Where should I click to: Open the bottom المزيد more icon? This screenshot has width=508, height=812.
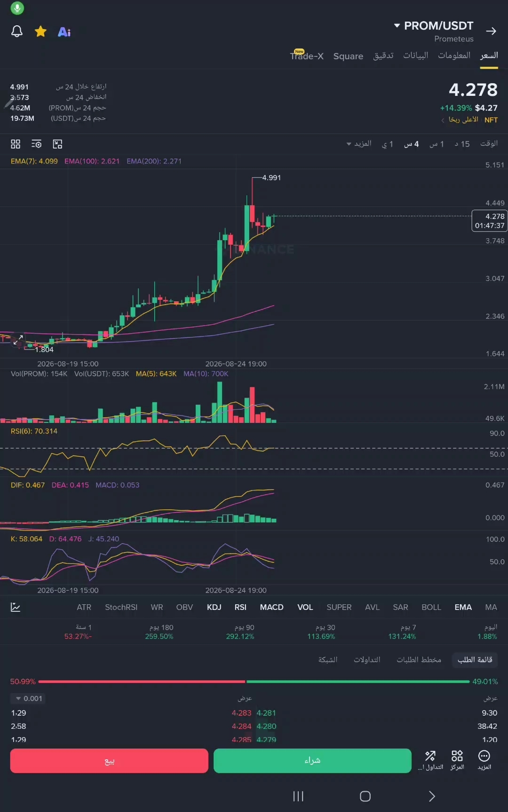pyautogui.click(x=484, y=760)
